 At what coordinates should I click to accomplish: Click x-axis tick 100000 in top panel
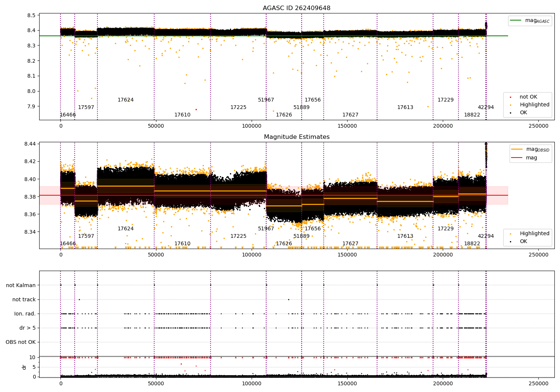pos(252,126)
